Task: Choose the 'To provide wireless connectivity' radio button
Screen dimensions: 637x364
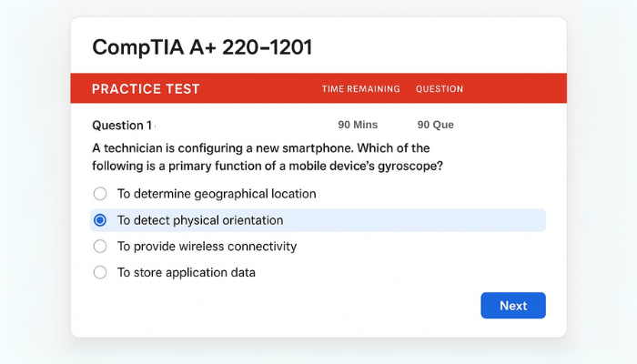Action: 100,247
